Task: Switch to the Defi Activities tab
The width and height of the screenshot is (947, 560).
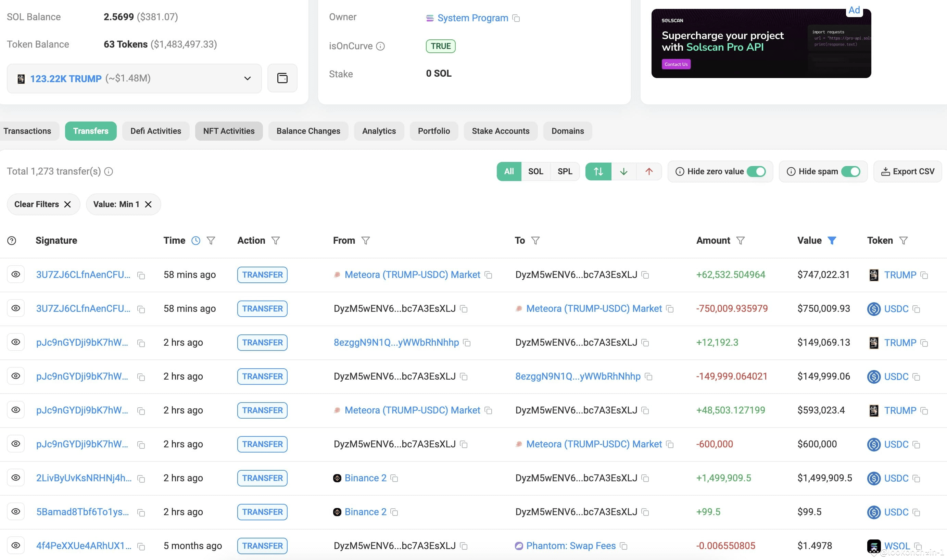Action: tap(155, 131)
